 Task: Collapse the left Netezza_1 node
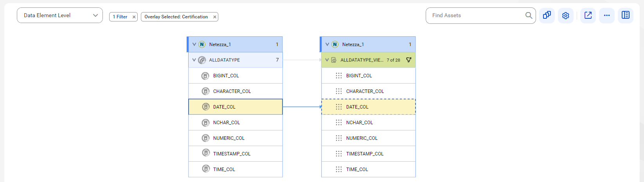point(194,45)
